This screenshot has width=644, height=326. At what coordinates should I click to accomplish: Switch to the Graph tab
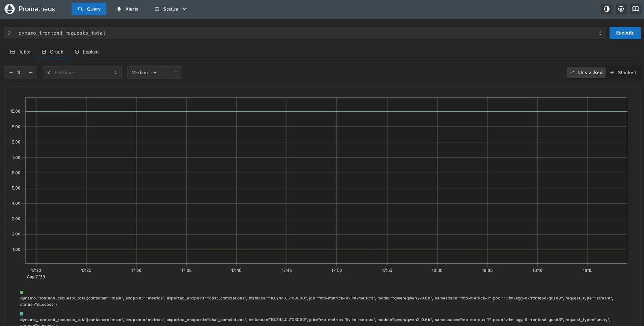pyautogui.click(x=53, y=52)
